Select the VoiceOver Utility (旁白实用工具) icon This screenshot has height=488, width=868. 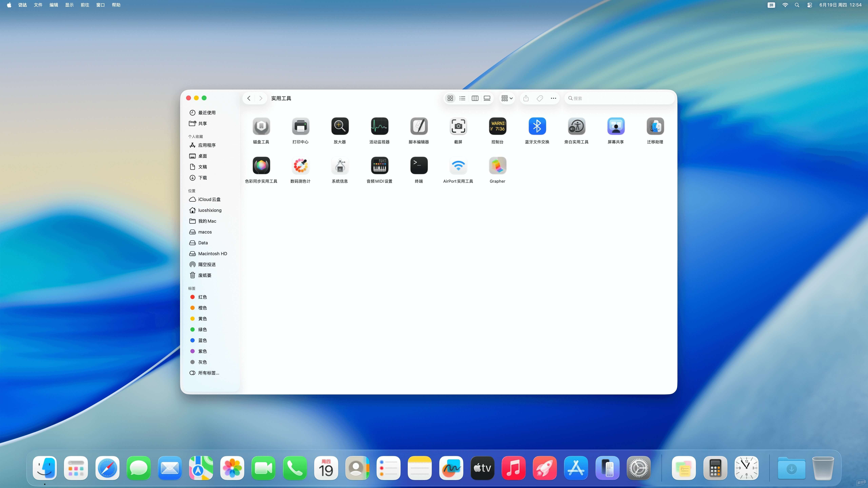[x=577, y=126]
